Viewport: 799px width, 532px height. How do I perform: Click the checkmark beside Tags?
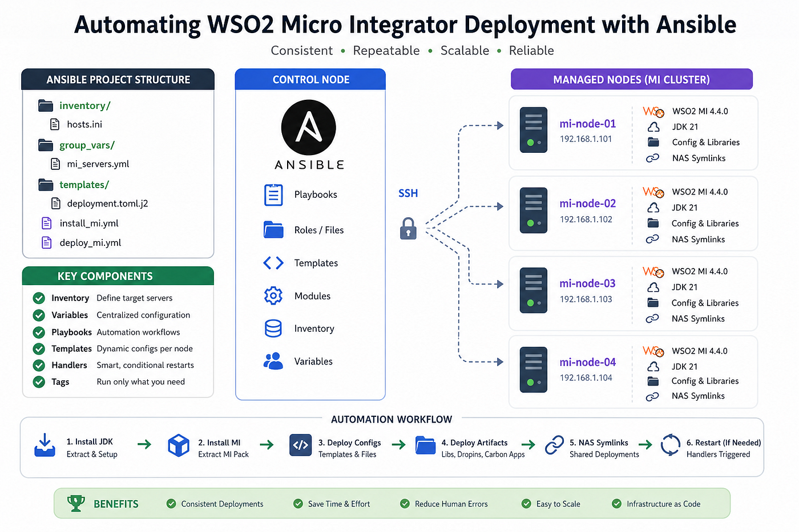pyautogui.click(x=39, y=381)
